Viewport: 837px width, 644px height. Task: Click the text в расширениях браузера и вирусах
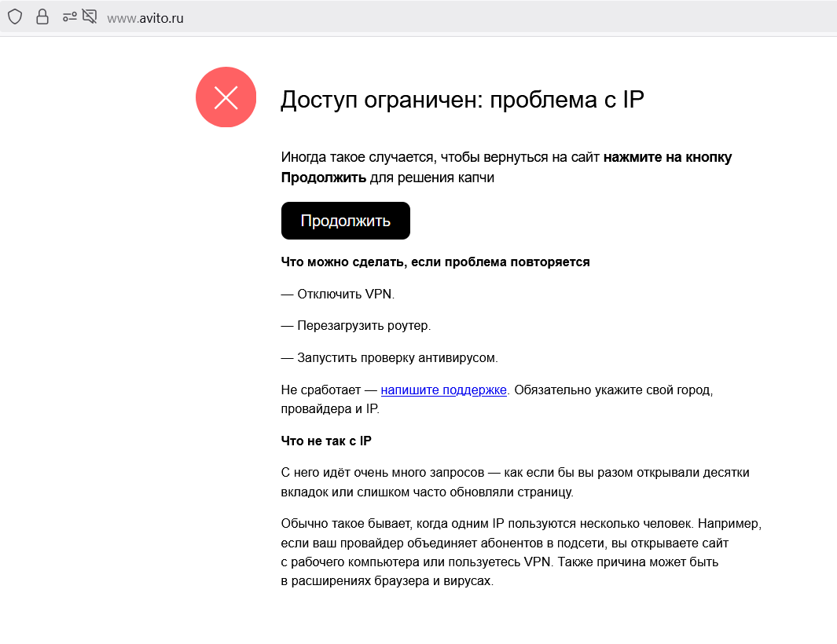click(x=387, y=582)
